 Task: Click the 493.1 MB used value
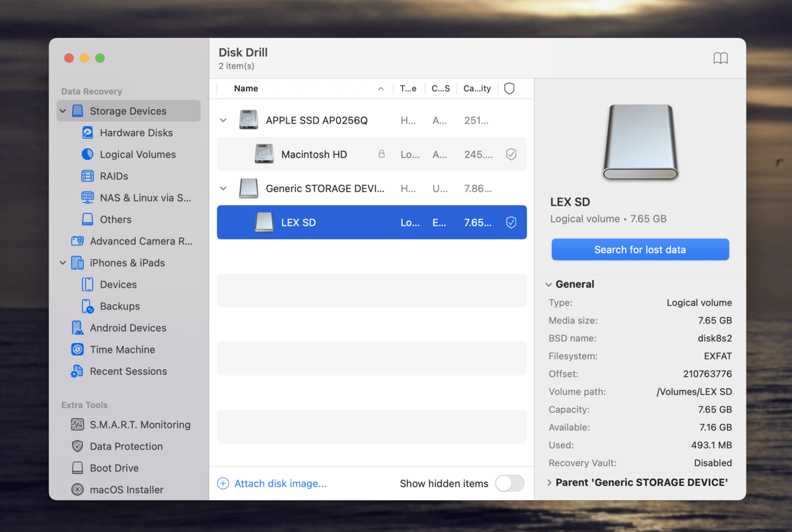[x=711, y=445]
